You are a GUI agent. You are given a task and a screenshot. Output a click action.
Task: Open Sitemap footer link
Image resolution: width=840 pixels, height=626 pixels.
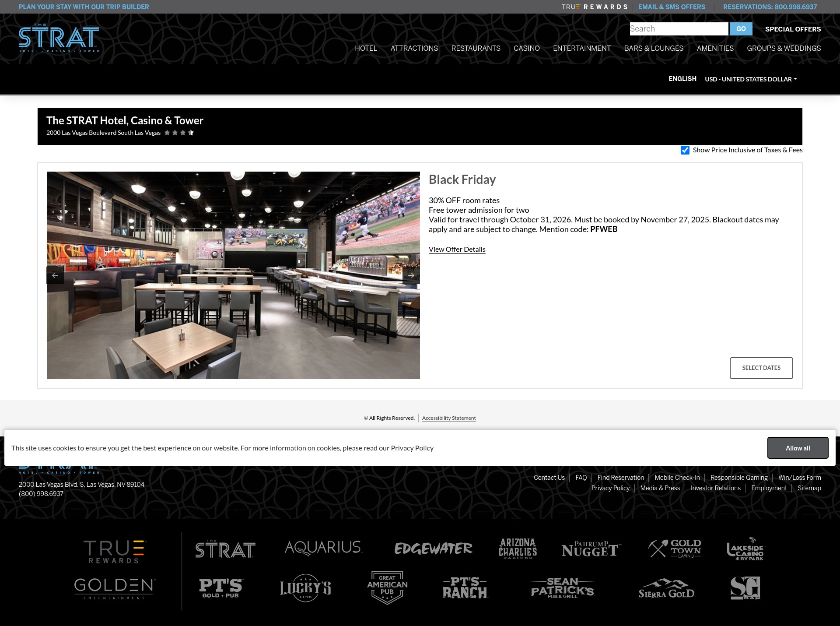pos(809,488)
